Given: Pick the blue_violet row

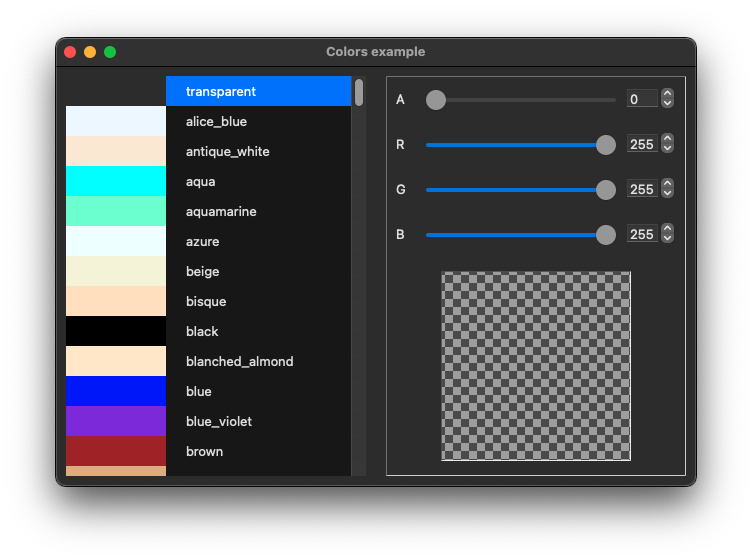Looking at the screenshot, I should point(258,421).
